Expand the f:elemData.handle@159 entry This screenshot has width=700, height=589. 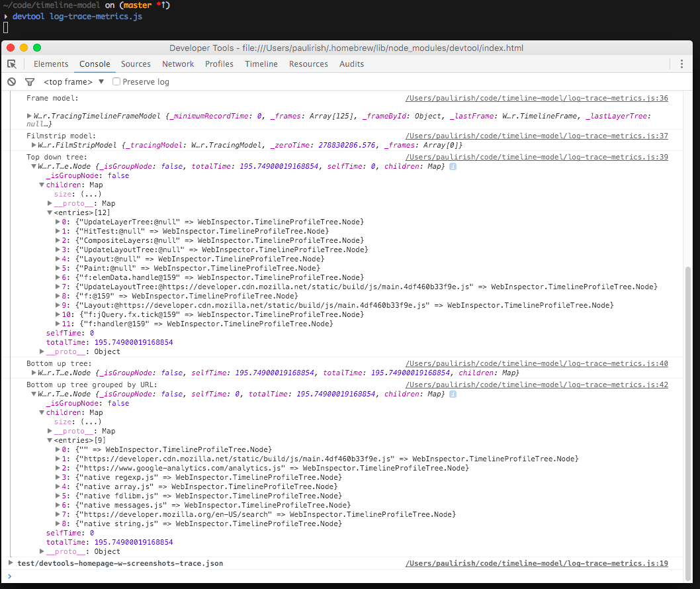[58, 278]
